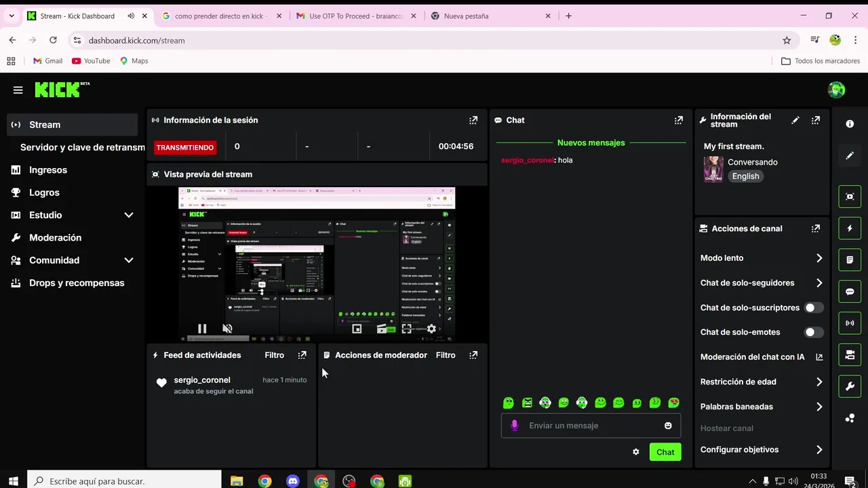Screen dimensions: 868x488
Task: Open stream preview settings gear
Action: click(x=431, y=329)
